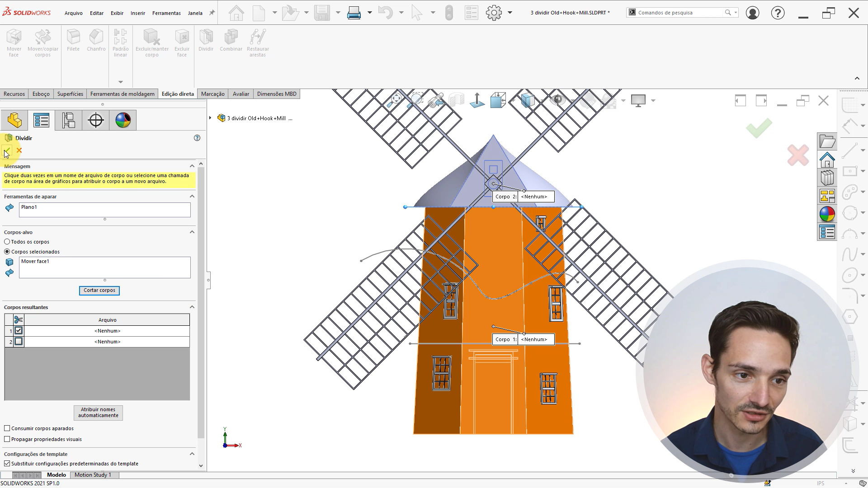This screenshot has width=868, height=488.
Task: Open the print dropdown arrow
Action: point(370,13)
